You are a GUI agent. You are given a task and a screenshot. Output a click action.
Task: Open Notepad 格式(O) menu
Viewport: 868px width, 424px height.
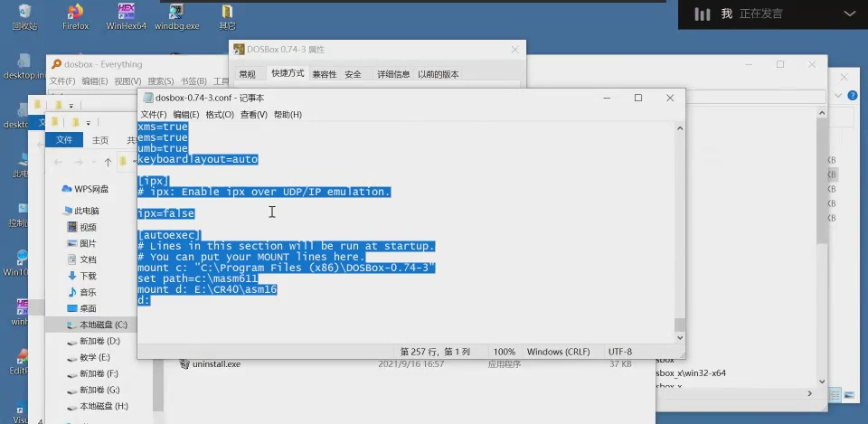(x=220, y=115)
